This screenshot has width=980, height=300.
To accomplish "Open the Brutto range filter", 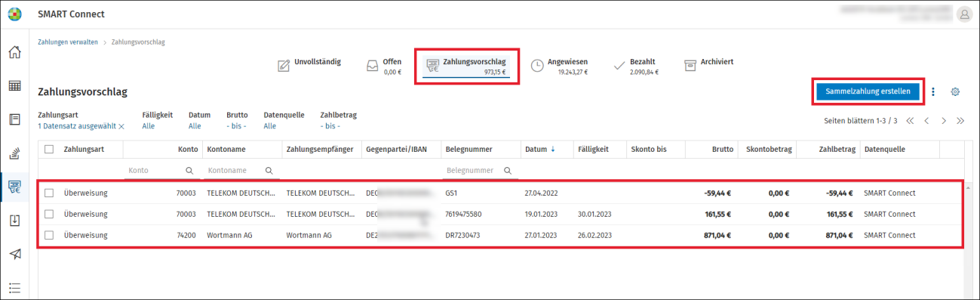I will coord(236,126).
